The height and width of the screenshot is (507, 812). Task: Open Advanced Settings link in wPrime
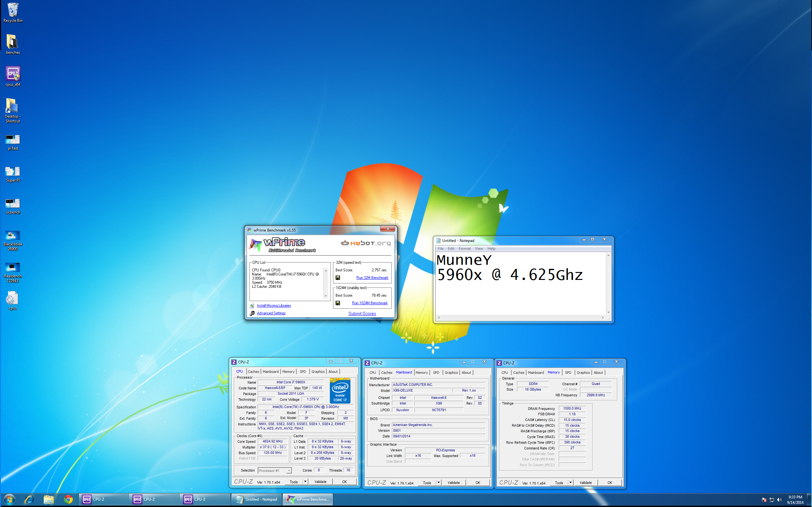click(271, 313)
